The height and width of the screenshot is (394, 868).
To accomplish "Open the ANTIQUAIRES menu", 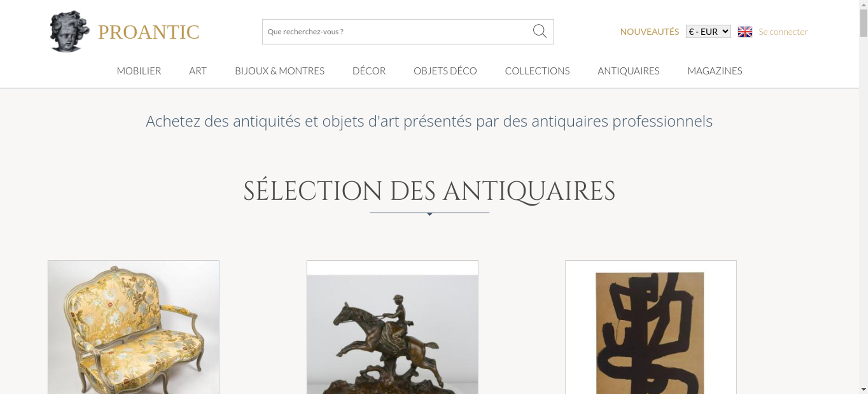I will tap(628, 71).
